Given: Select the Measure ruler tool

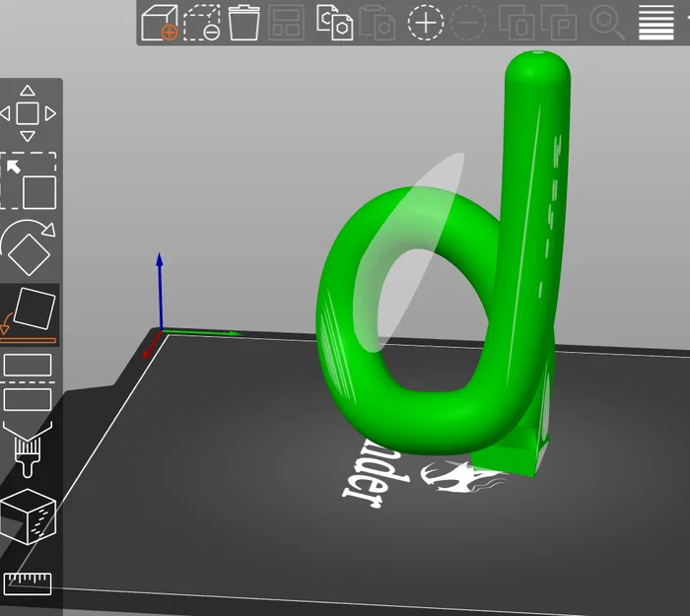Looking at the screenshot, I should point(28,583).
